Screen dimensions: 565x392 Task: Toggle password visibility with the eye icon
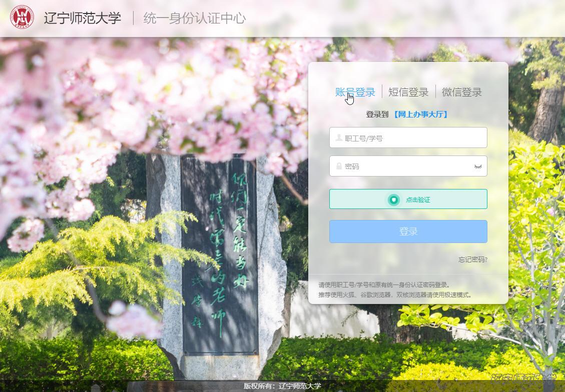[x=478, y=166]
